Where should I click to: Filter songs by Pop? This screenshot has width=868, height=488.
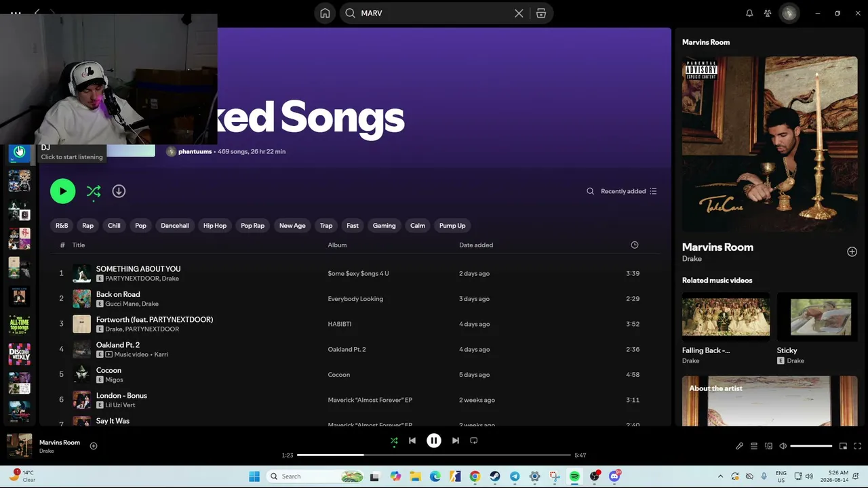pyautogui.click(x=140, y=226)
